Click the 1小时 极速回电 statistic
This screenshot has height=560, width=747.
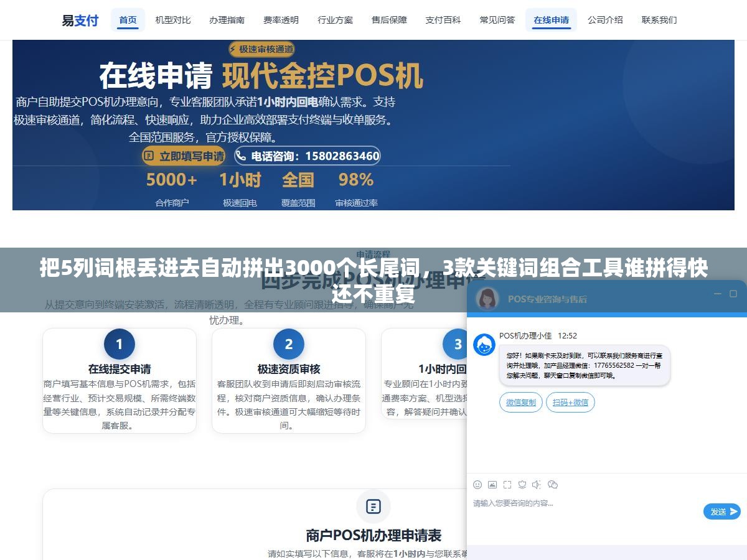(x=240, y=189)
